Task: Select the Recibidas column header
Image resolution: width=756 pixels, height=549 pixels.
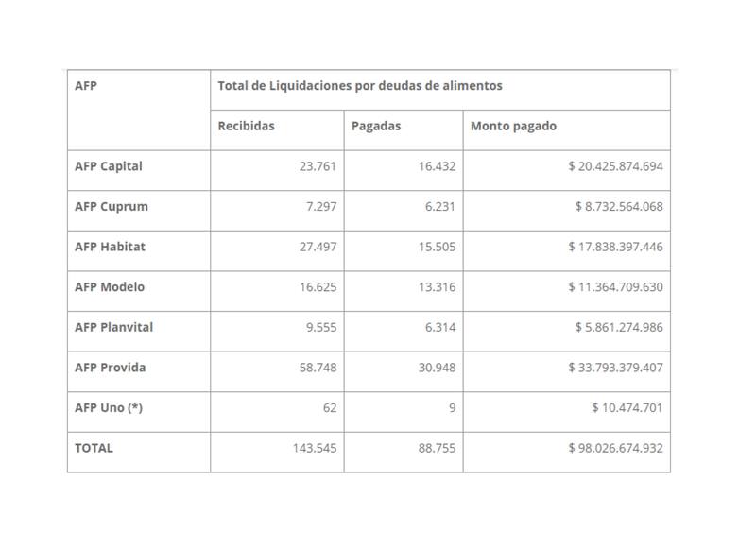Action: (247, 126)
